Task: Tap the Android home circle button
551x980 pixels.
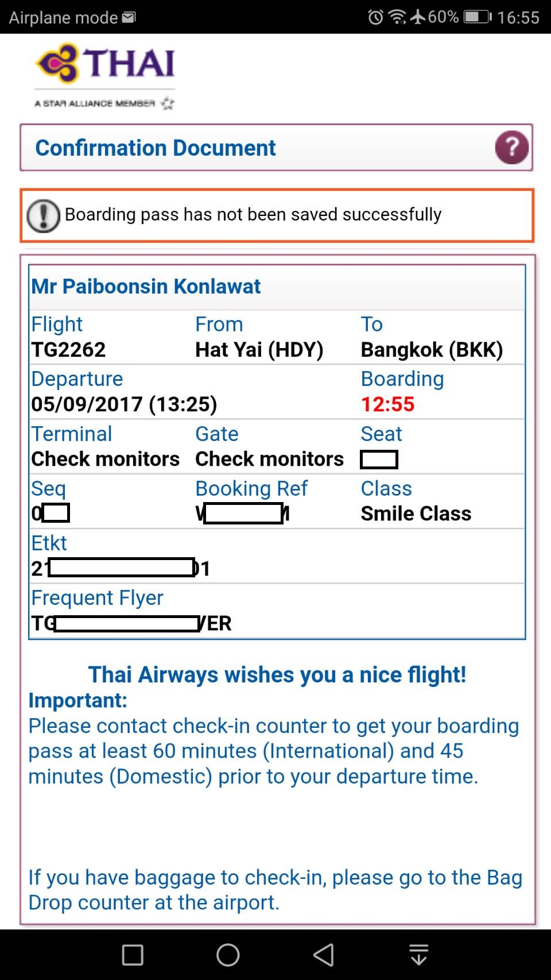Action: [x=228, y=955]
